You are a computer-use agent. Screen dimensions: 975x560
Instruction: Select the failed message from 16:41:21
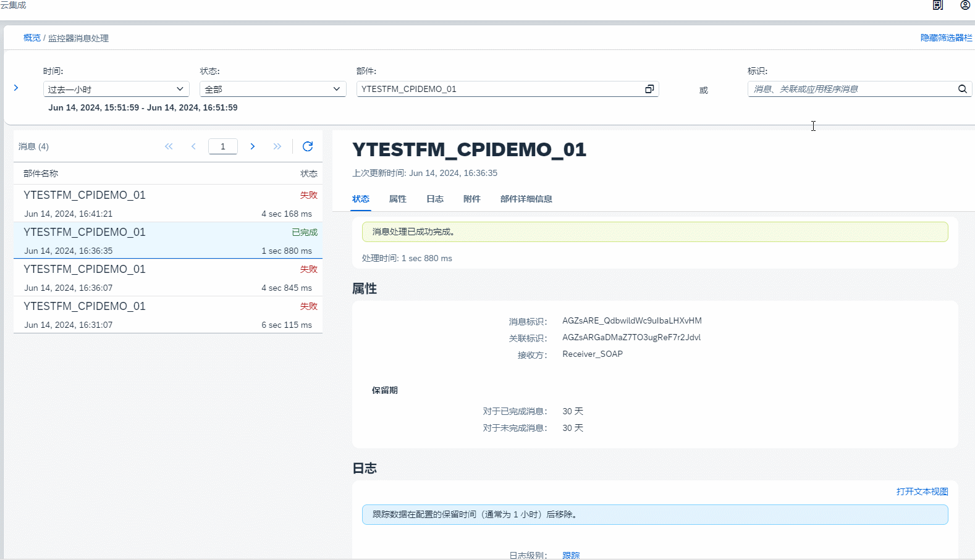tap(167, 204)
